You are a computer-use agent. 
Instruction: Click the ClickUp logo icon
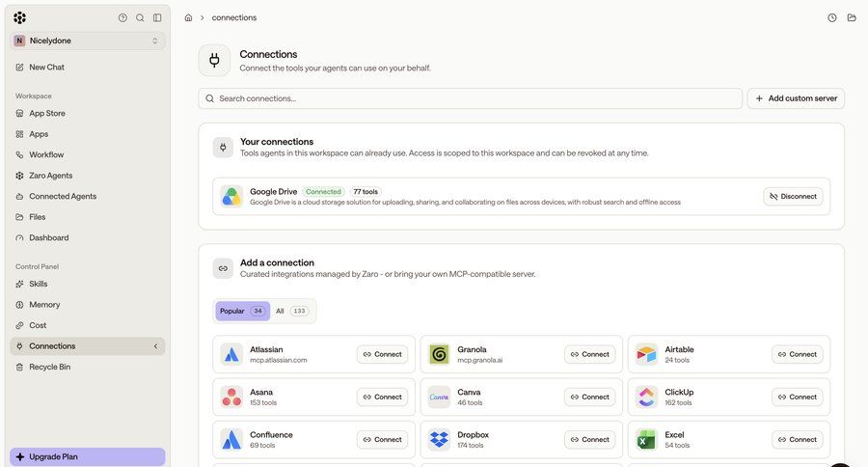pyautogui.click(x=646, y=397)
